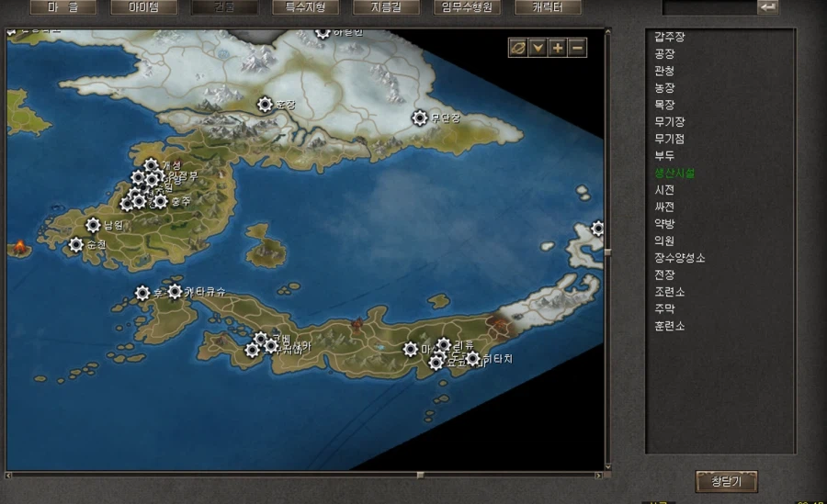Select 의원 in building list
This screenshot has height=504, width=827.
pyautogui.click(x=664, y=241)
